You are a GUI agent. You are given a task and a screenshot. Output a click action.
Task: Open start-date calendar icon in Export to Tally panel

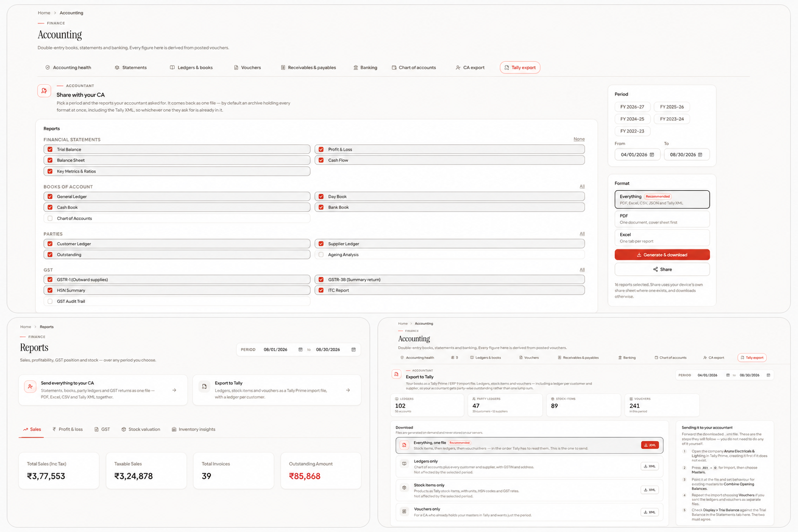click(728, 375)
